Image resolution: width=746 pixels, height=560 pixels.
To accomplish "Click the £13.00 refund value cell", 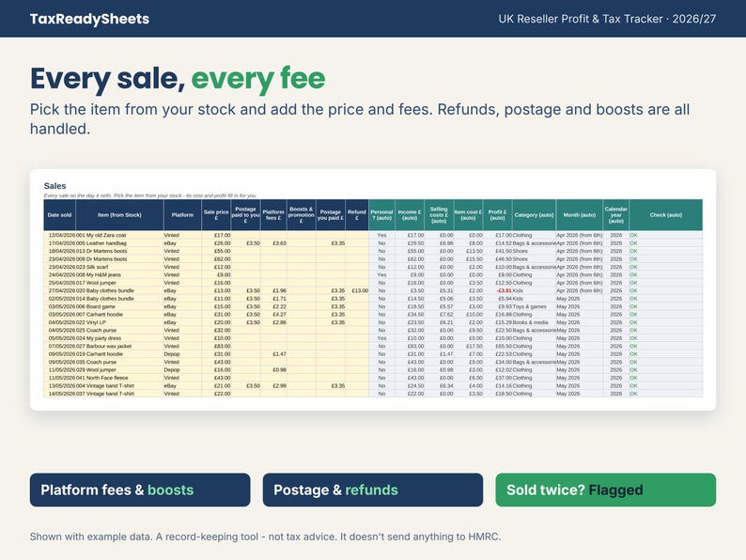I will (x=357, y=290).
